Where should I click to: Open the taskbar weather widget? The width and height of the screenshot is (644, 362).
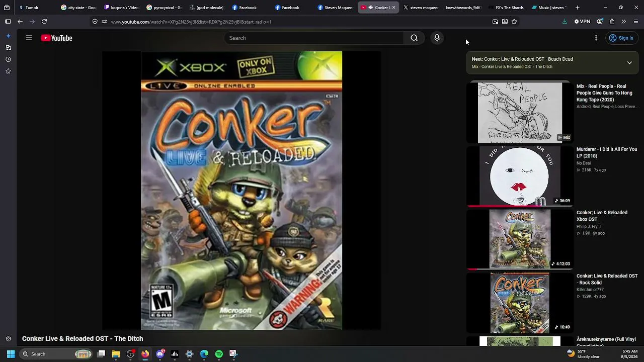coord(583,354)
